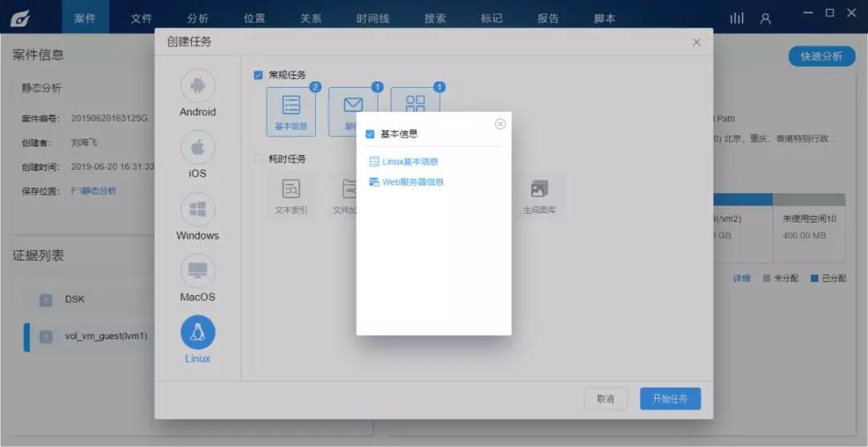Screen dimensions: 868x447
Task: Select Web服务器信息 item in popup
Action: coord(407,182)
